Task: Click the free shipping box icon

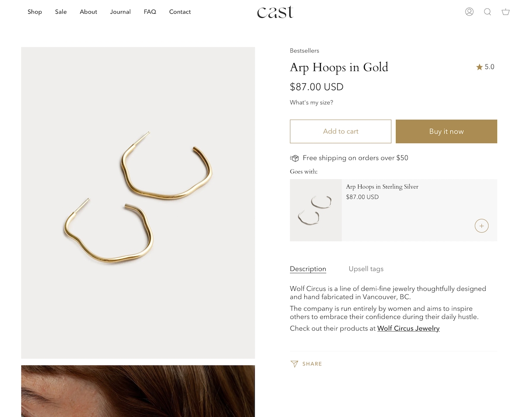Action: tap(294, 158)
